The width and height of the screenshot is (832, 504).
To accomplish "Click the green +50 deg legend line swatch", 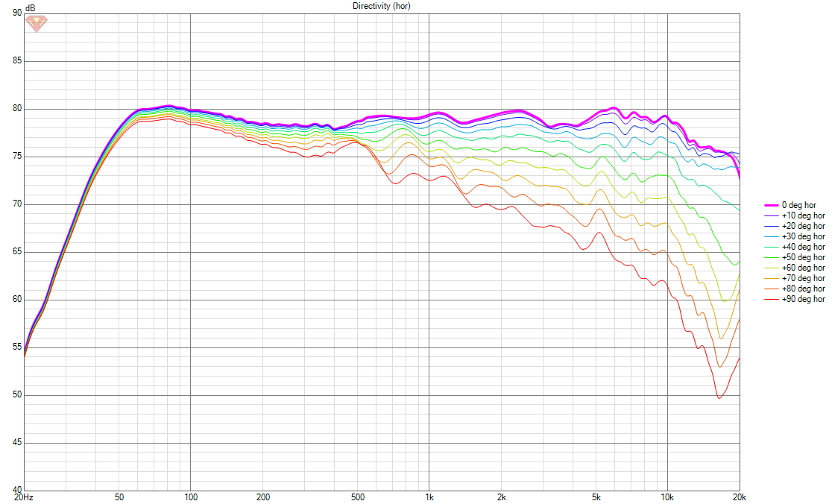I will (771, 258).
